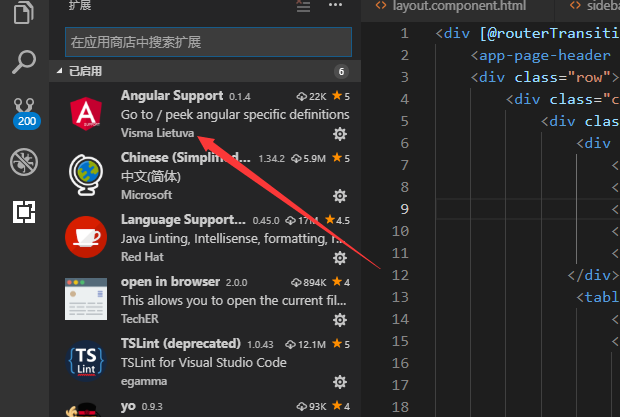Open the extensions panel more actions menu

[335, 5]
